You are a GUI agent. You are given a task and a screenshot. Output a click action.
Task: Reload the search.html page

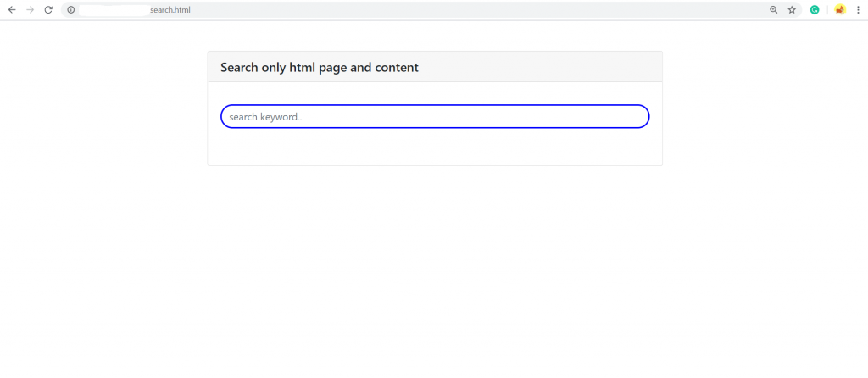tap(48, 10)
